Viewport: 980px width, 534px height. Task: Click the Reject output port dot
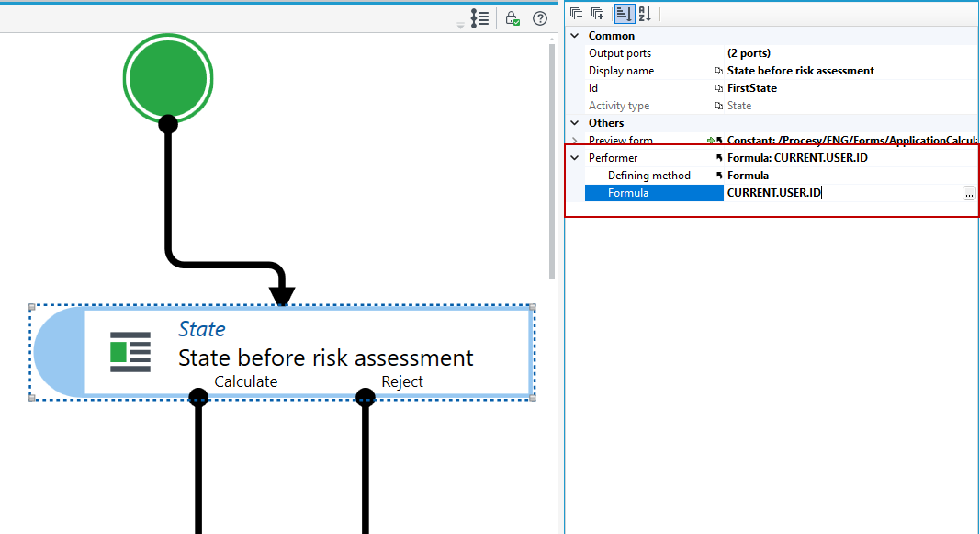coord(365,398)
